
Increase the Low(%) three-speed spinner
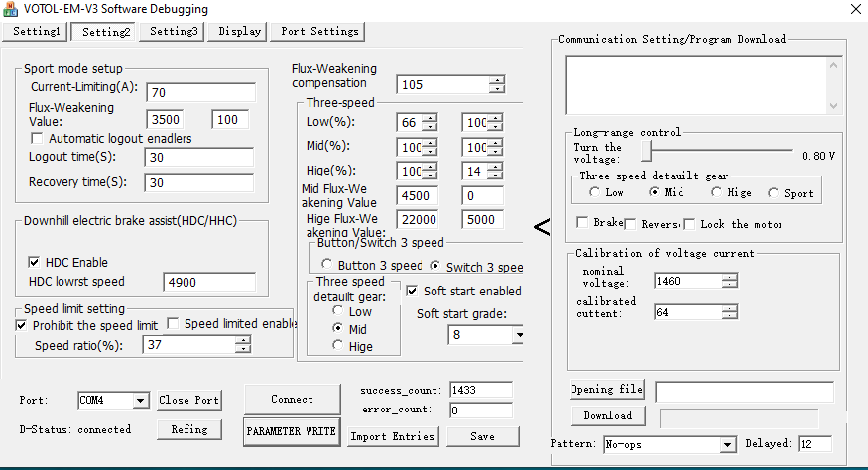(430, 118)
